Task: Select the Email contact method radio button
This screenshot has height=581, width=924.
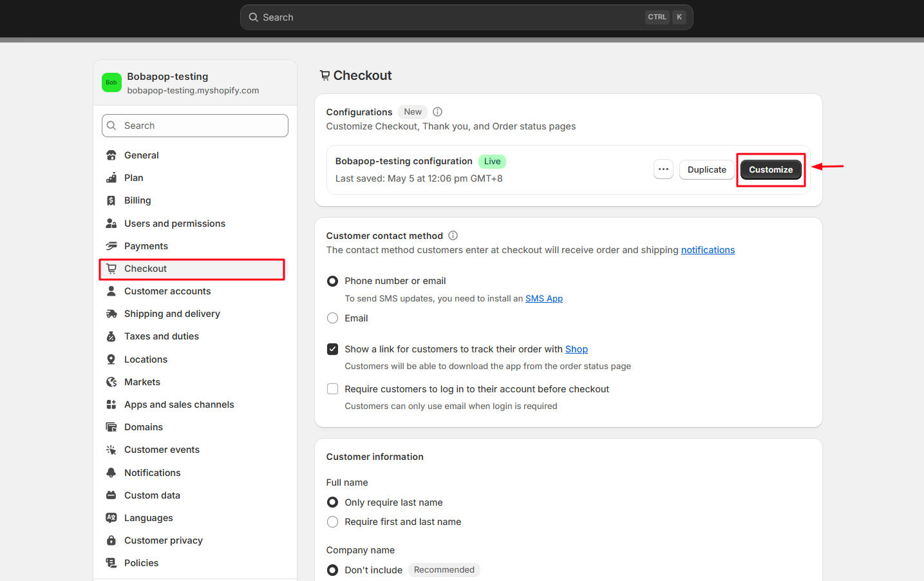Action: pyautogui.click(x=333, y=318)
